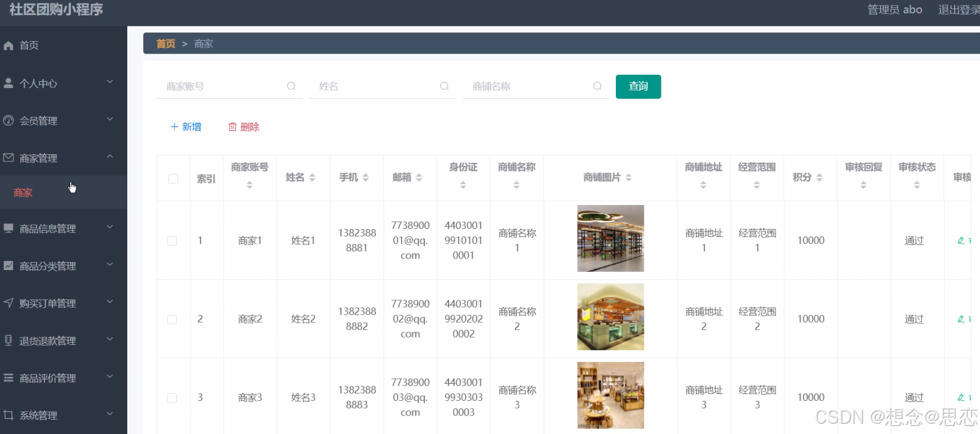980x434 pixels.
Task: Click the home icon in sidebar
Action: tap(9, 46)
